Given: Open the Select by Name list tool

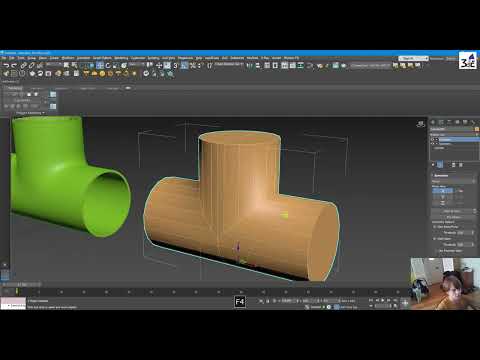Looking at the screenshot, I should click(74, 65).
